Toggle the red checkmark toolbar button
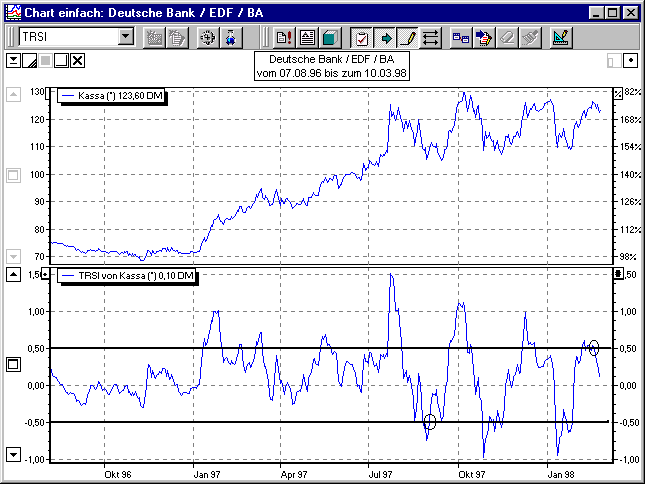The width and height of the screenshot is (645, 484). click(x=362, y=37)
